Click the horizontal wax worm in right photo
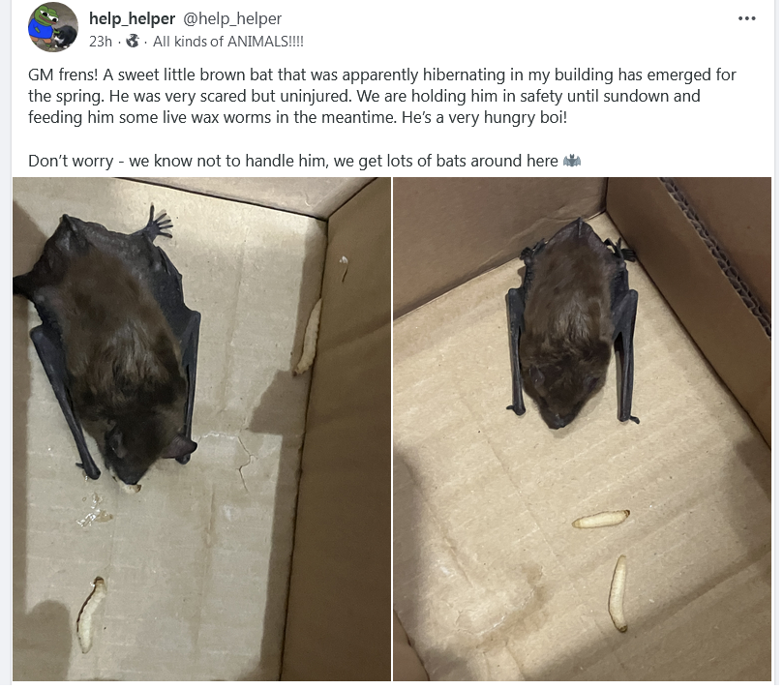784x689 pixels. [x=600, y=519]
